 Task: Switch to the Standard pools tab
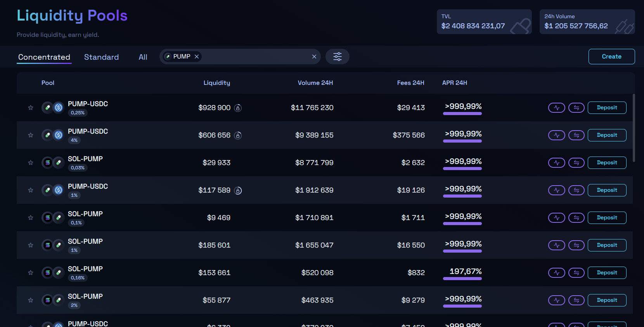tap(101, 57)
